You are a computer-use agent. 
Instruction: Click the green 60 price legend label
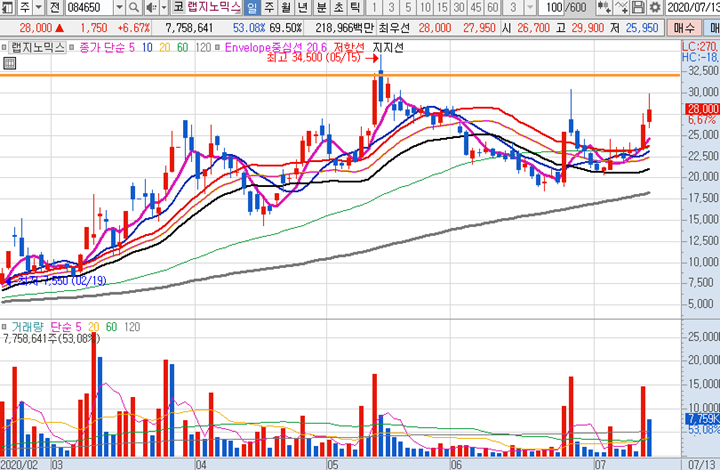click(183, 48)
